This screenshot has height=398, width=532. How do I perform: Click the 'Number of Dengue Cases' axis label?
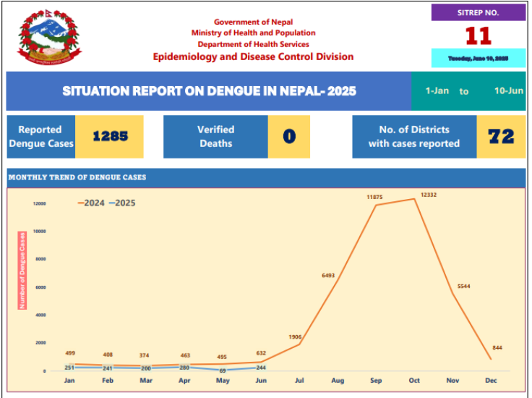[x=22, y=271]
